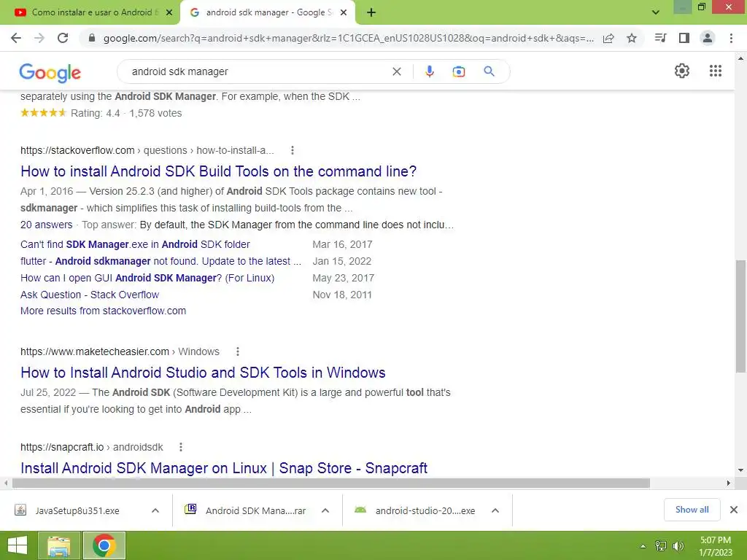
Task: Open 'Install Android SDK Manager on Linux' result
Action: click(x=224, y=468)
